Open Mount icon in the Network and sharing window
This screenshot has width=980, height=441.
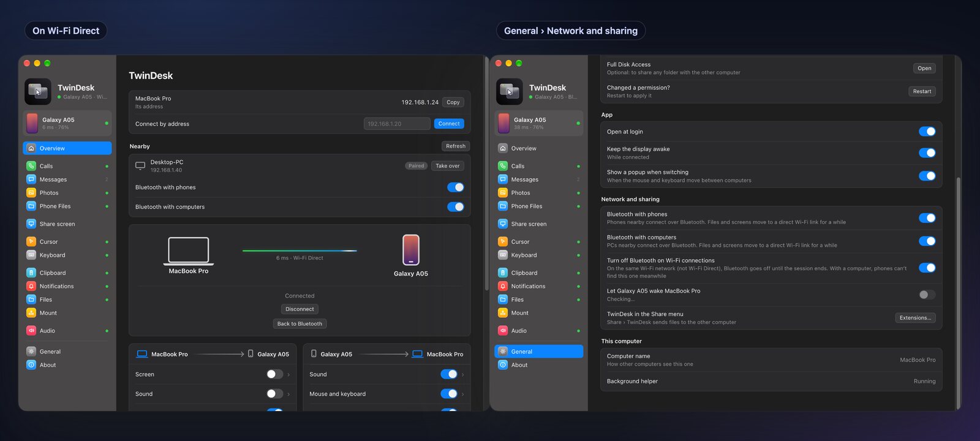point(503,313)
